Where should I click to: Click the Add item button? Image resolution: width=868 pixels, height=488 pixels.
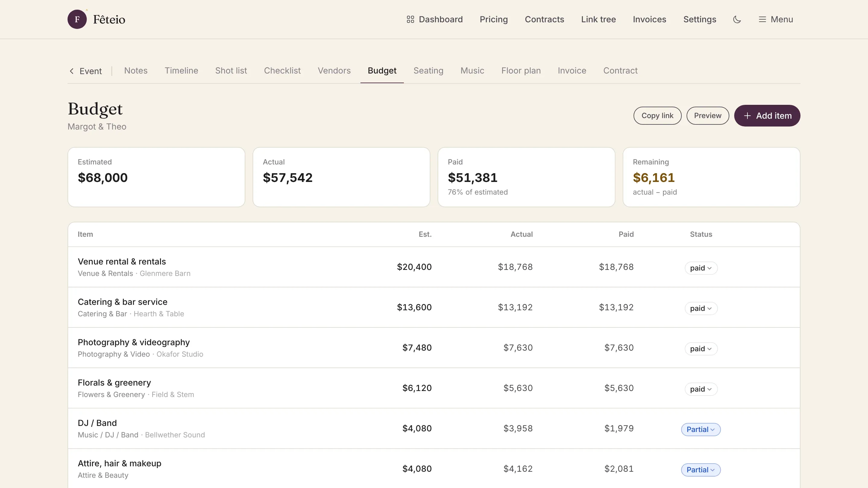(x=767, y=115)
